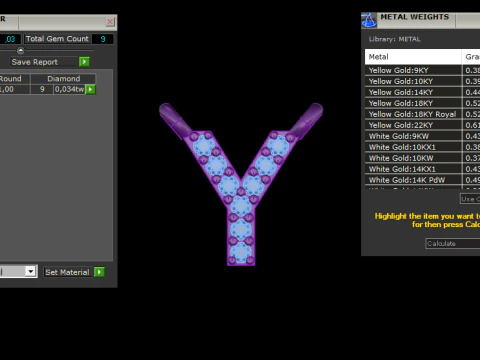Click the Metal column header
The width and height of the screenshot is (480, 360).
413,57
